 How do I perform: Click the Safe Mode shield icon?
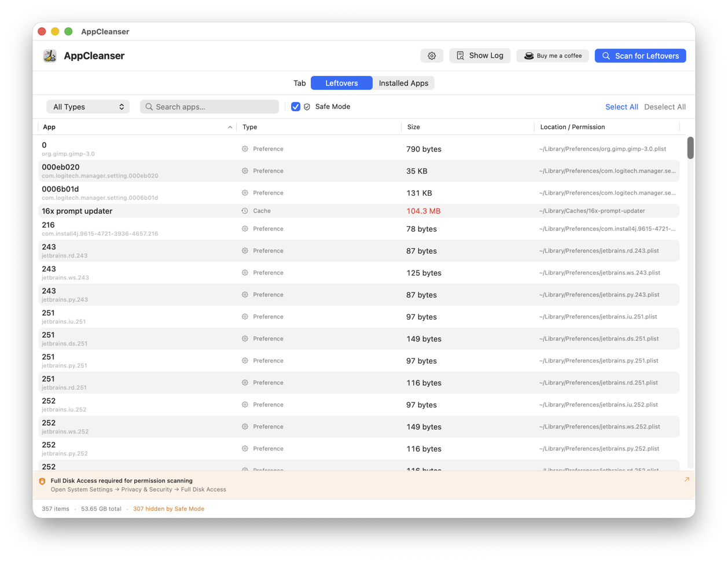[x=307, y=107]
